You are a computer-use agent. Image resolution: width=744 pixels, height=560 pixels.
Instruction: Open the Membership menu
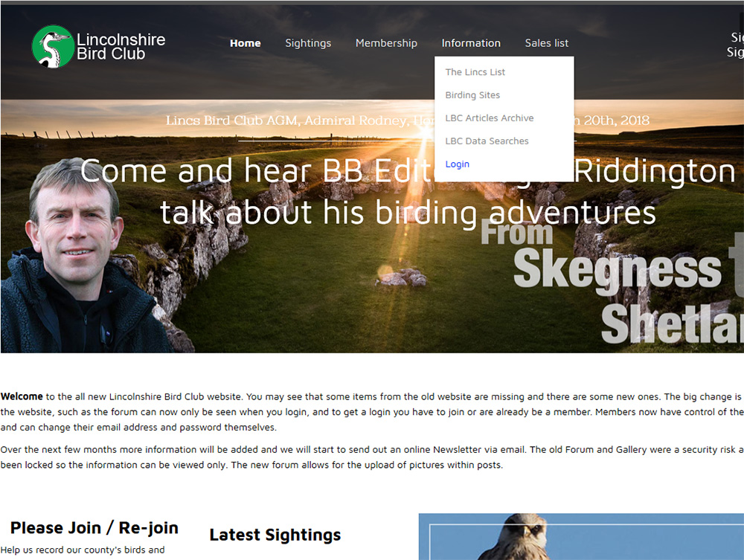[x=386, y=43]
